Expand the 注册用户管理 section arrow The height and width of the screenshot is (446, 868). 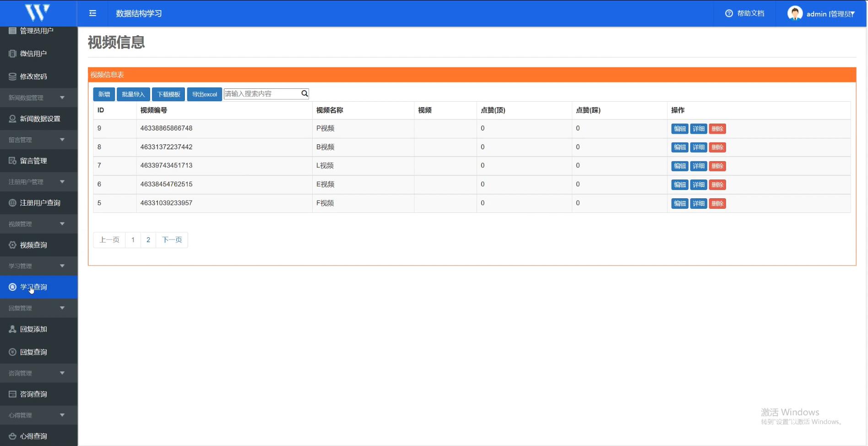[x=62, y=182]
